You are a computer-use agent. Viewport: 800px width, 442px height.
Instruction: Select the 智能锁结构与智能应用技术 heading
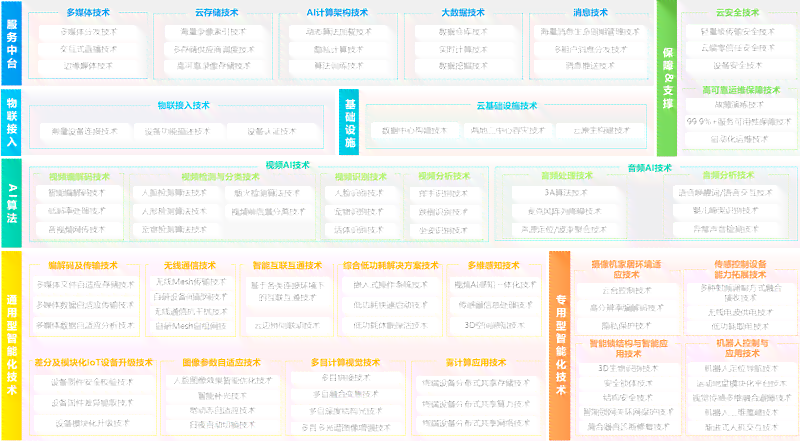(x=628, y=348)
